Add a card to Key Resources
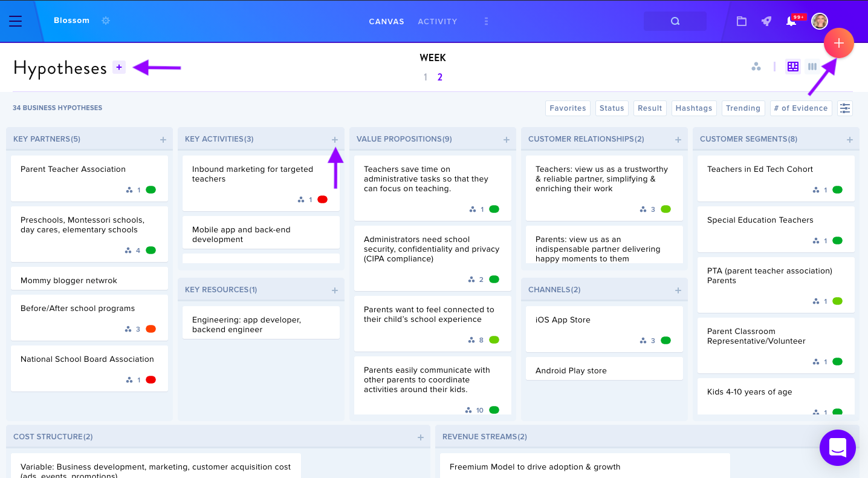Viewport: 868px width, 478px height. (335, 290)
